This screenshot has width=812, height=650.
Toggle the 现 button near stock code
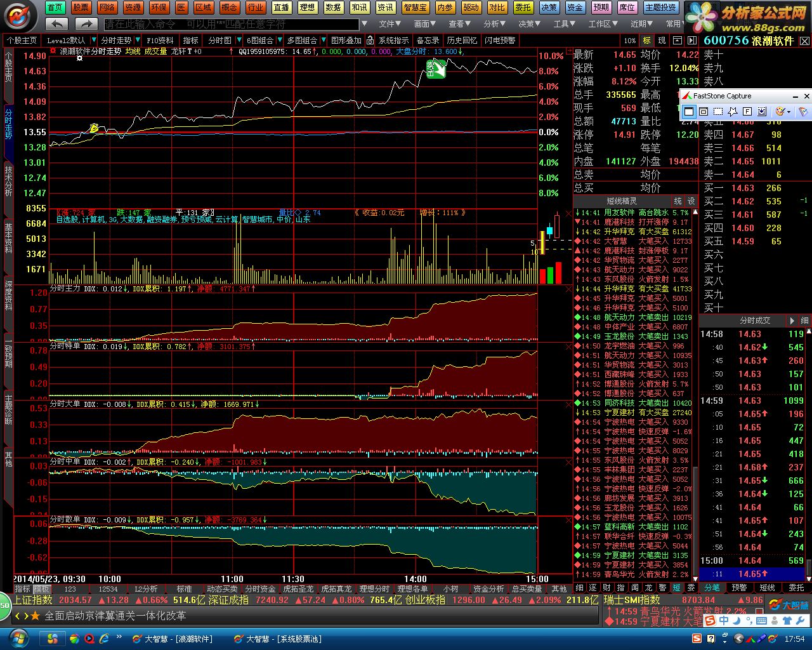tap(662, 41)
